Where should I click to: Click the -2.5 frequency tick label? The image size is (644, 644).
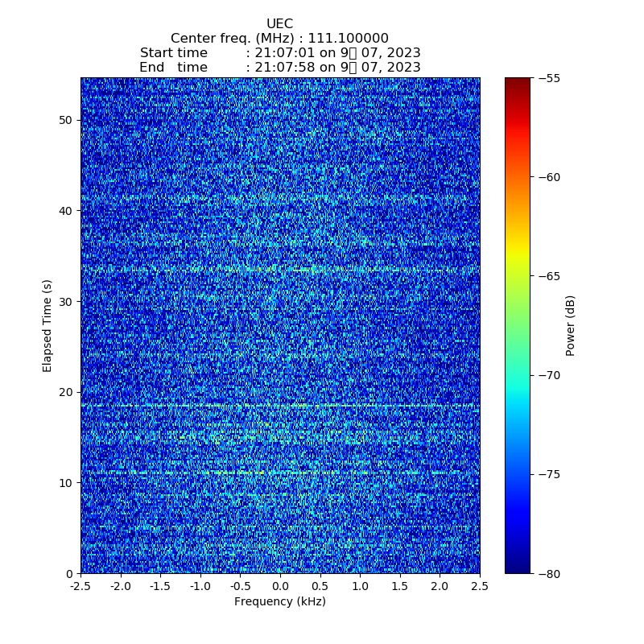(80, 585)
